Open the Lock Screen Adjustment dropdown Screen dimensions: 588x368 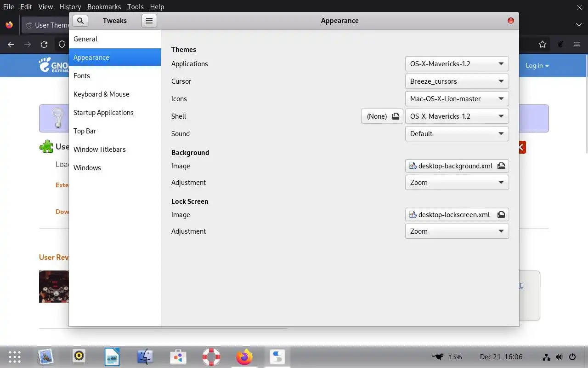point(457,231)
